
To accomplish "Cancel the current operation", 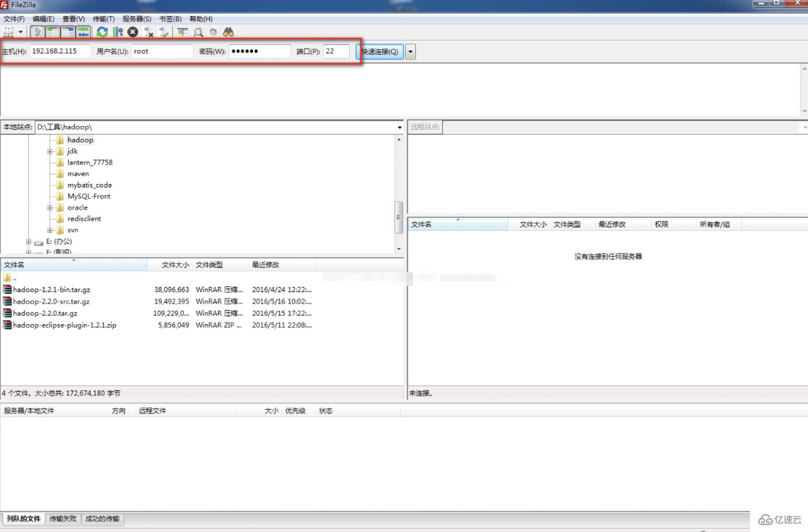I will pos(133,32).
